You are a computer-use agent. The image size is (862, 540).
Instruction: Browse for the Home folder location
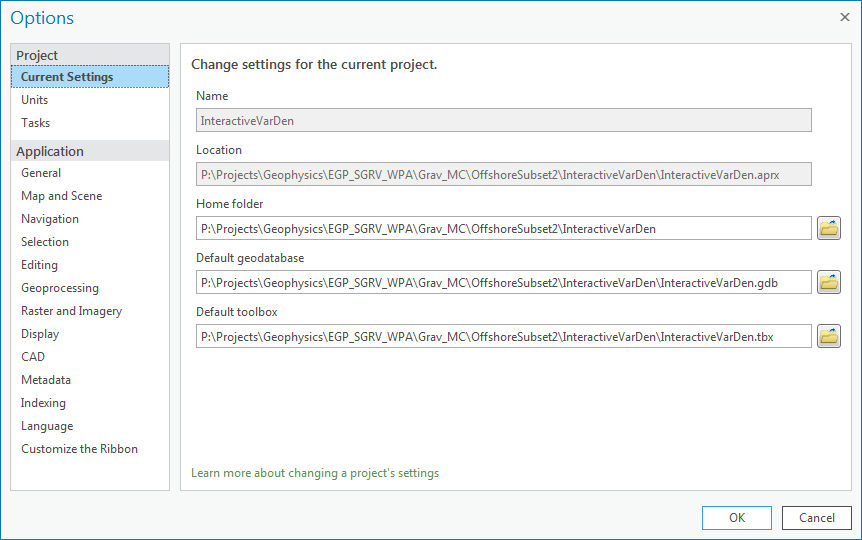tap(829, 228)
